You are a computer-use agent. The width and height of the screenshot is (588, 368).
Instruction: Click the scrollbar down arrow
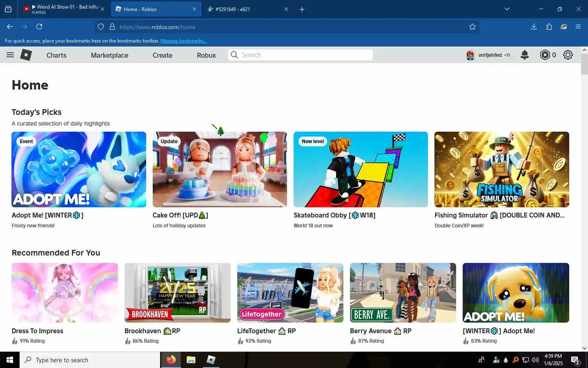coord(584,348)
